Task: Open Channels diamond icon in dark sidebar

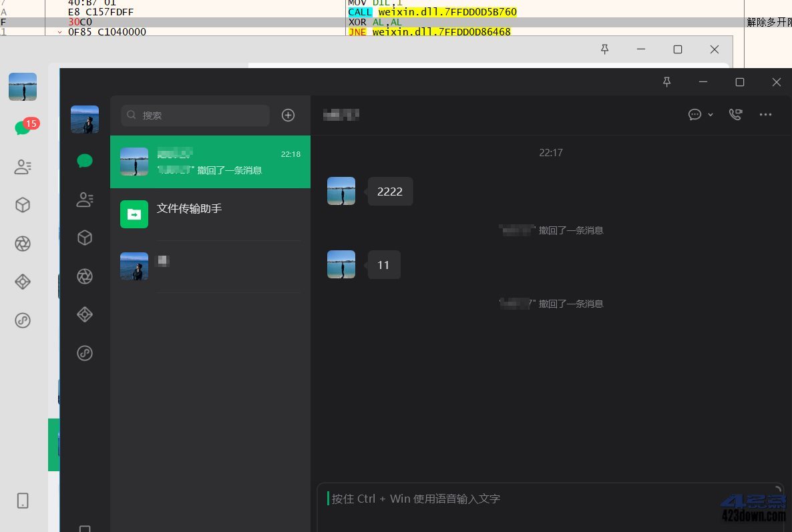Action: (84, 314)
